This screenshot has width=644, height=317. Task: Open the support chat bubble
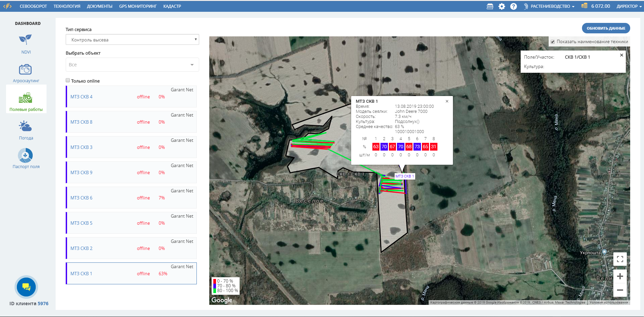(26, 287)
